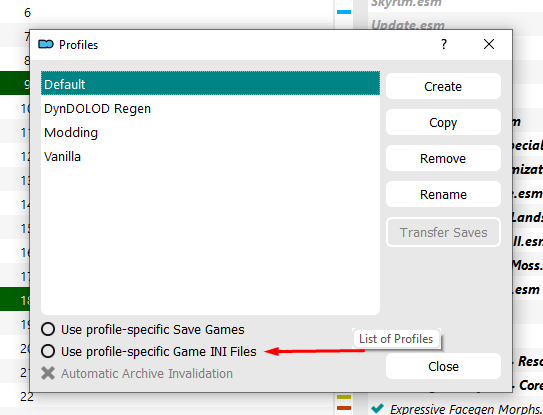The width and height of the screenshot is (543, 415).
Task: Select Expressive Facegen Morphs plugin row
Action: (x=455, y=409)
